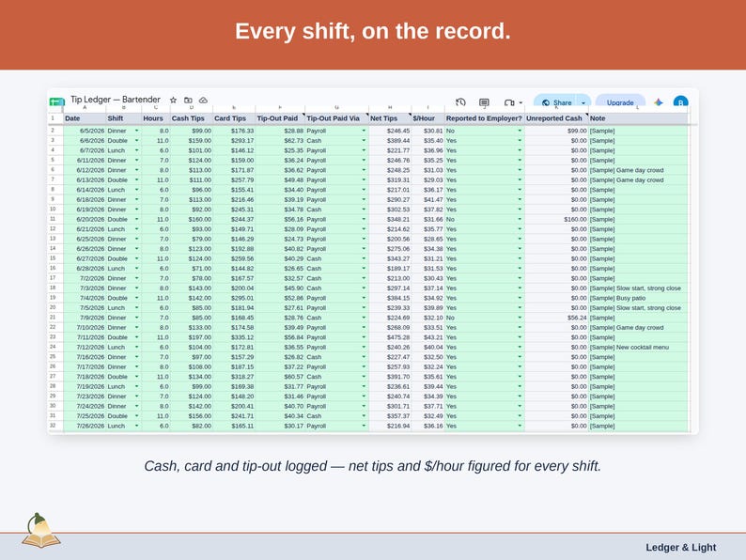Image resolution: width=746 pixels, height=560 pixels.
Task: Click the $197.00 cash tips cell
Action: [x=192, y=337]
